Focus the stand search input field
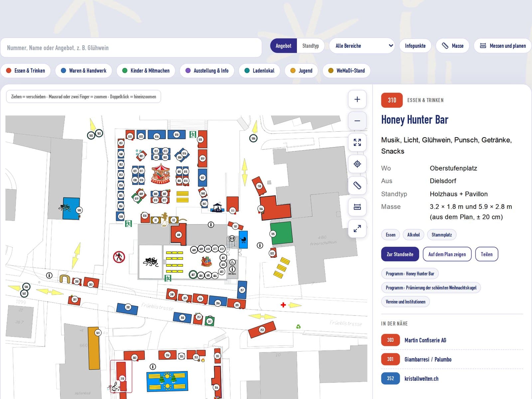The height and width of the screenshot is (399, 532). (x=131, y=48)
